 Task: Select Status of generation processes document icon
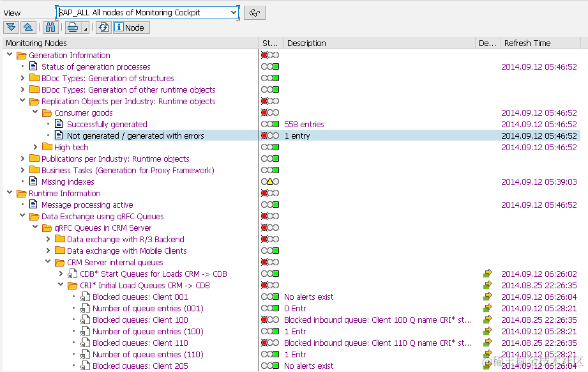[33, 66]
